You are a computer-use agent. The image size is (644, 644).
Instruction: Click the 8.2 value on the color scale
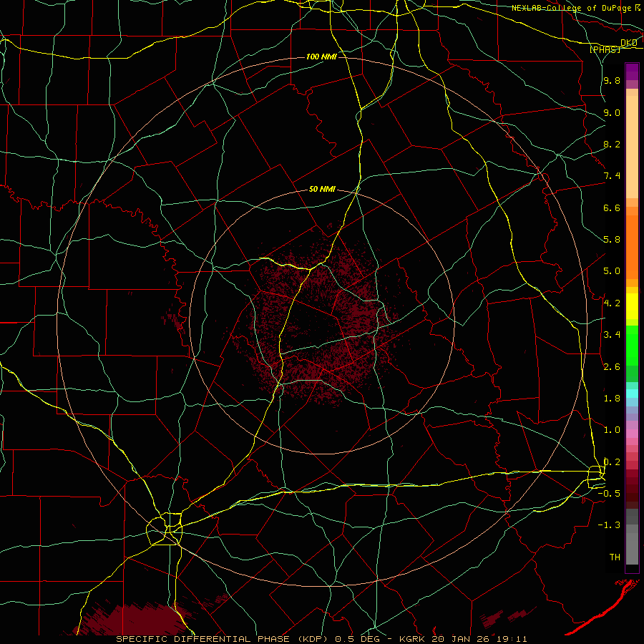coord(612,144)
